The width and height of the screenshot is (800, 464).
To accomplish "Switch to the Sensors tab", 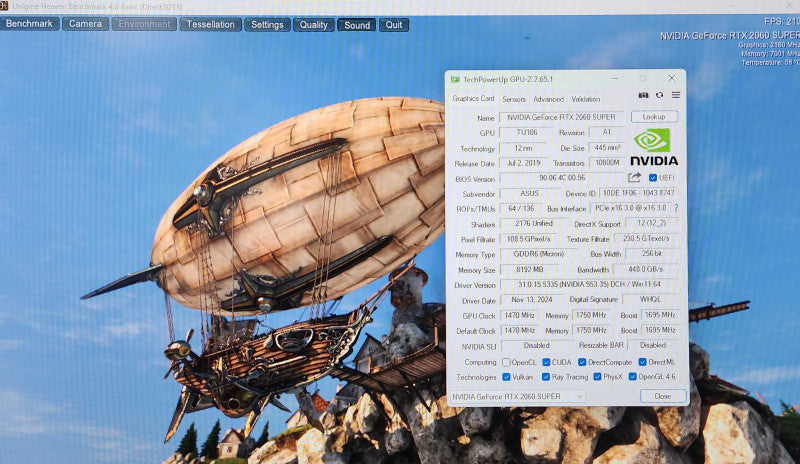I will [514, 99].
